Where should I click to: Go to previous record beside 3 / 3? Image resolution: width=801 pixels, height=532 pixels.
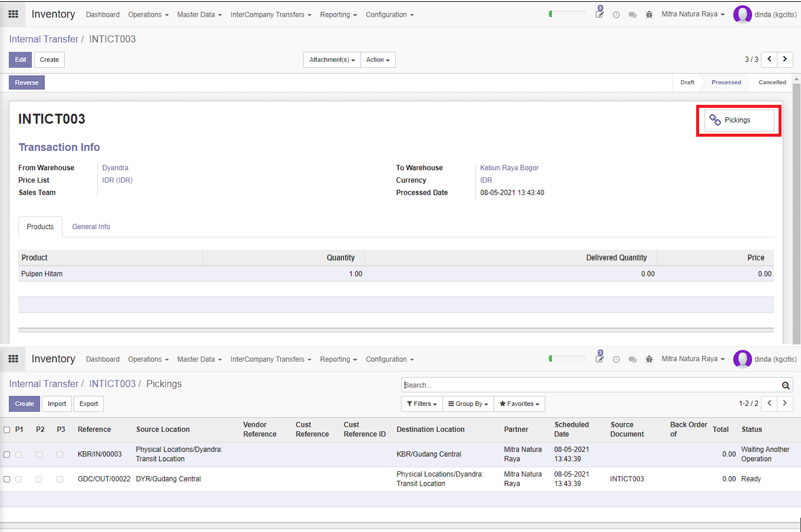769,59
